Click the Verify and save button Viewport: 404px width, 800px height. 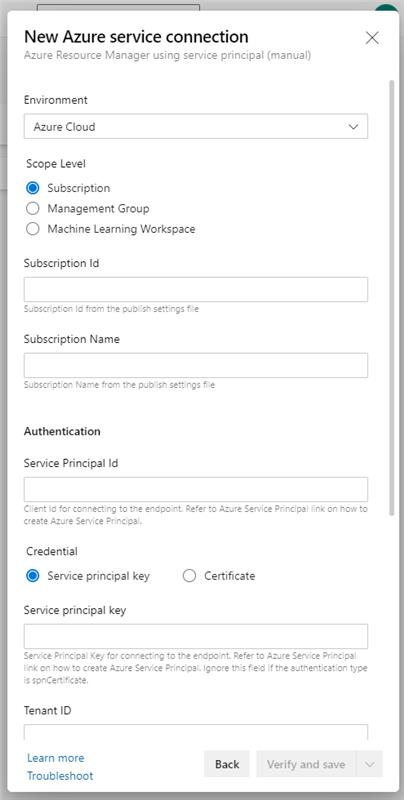coord(306,764)
